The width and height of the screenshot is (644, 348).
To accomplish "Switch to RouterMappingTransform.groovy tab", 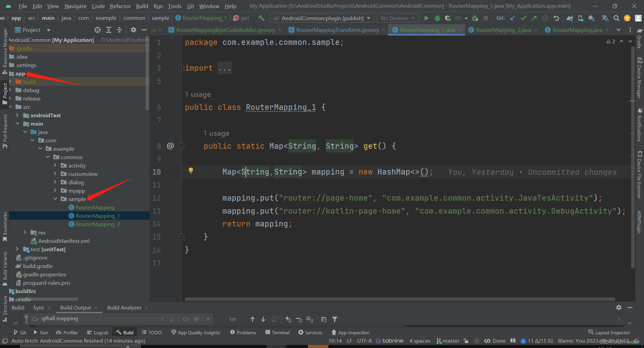I will click(337, 30).
